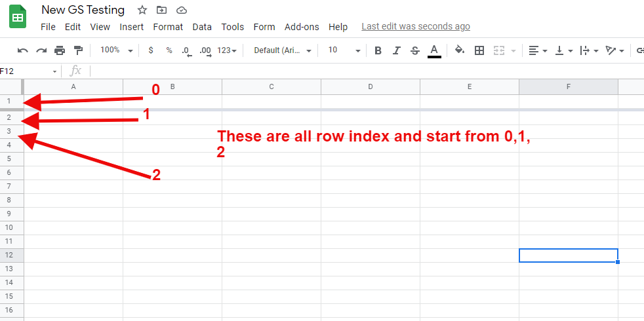Undo the last action

(x=22, y=50)
